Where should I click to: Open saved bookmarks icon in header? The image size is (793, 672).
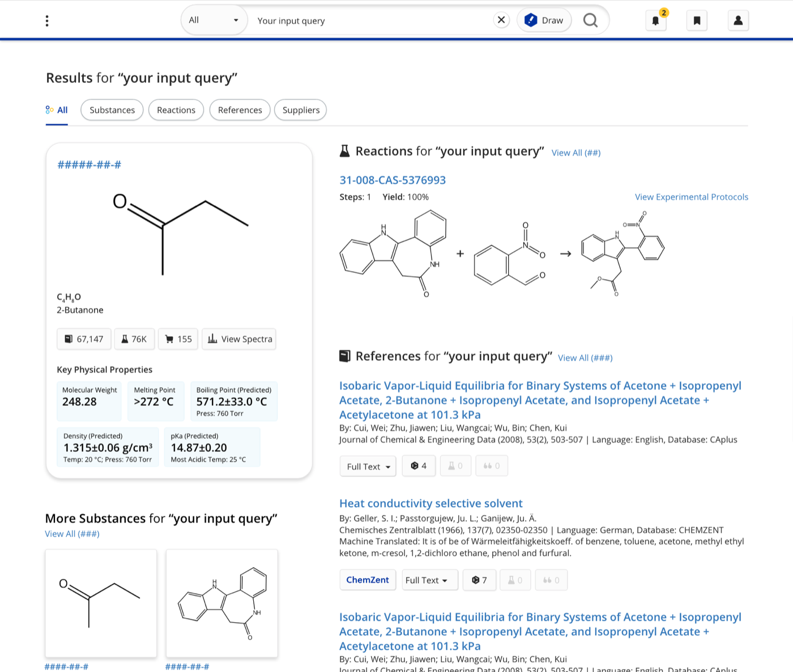(x=697, y=20)
